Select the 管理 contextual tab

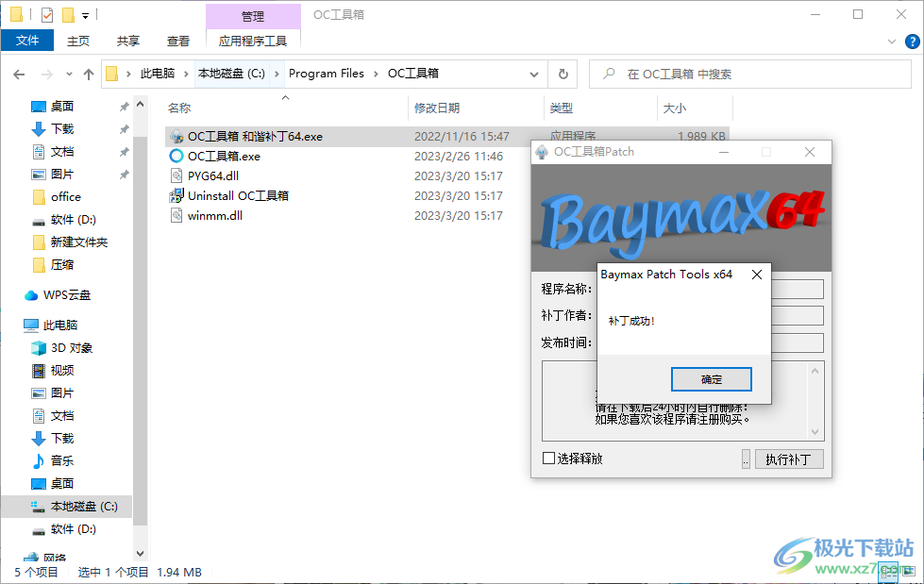click(253, 16)
